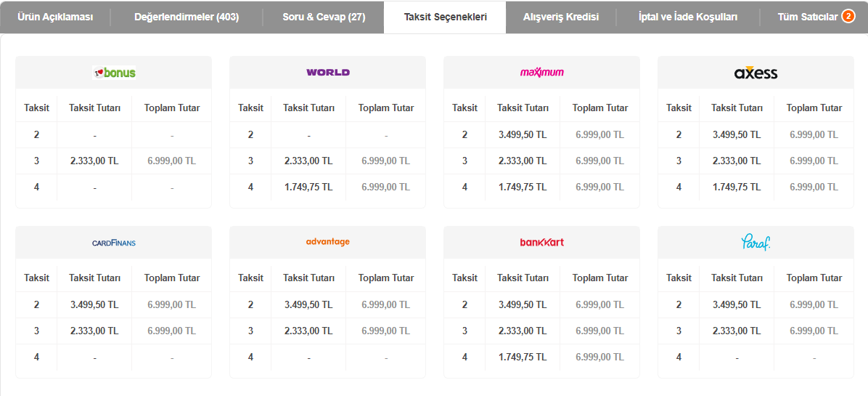Screen dimensions: 868x396
Task: Click the CardFinans logo
Action: point(114,243)
